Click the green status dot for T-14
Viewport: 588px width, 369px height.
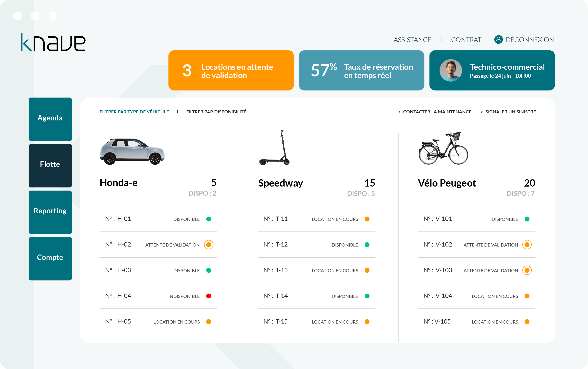tap(367, 296)
